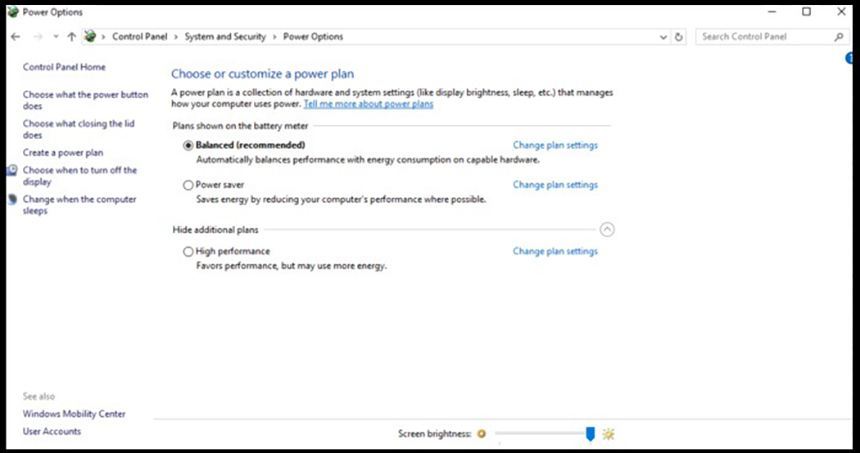Click the blue help icon
Viewport: 860px width, 453px height.
pyautogui.click(x=851, y=60)
